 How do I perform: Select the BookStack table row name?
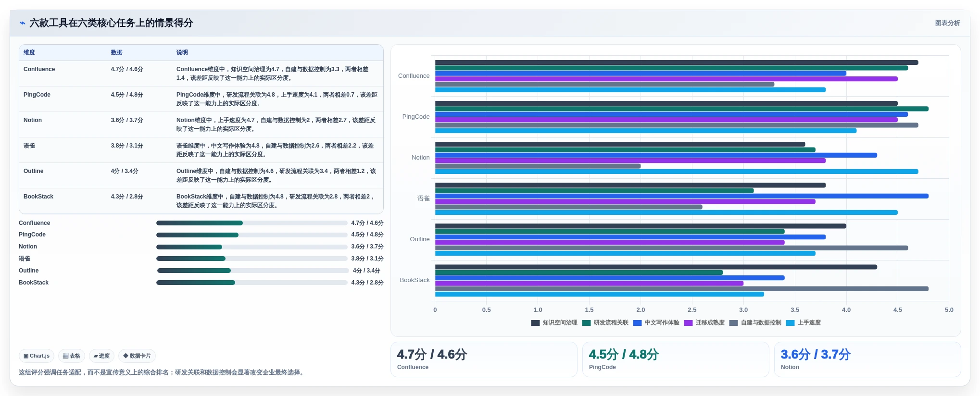coord(38,197)
